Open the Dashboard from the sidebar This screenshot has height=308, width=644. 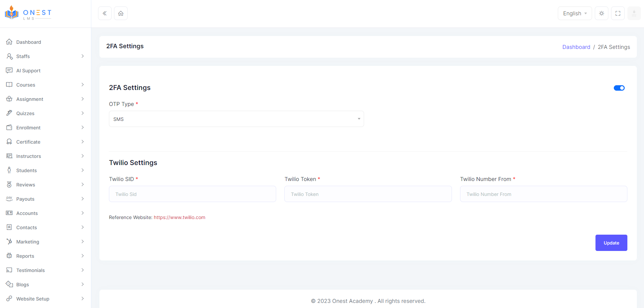click(29, 42)
